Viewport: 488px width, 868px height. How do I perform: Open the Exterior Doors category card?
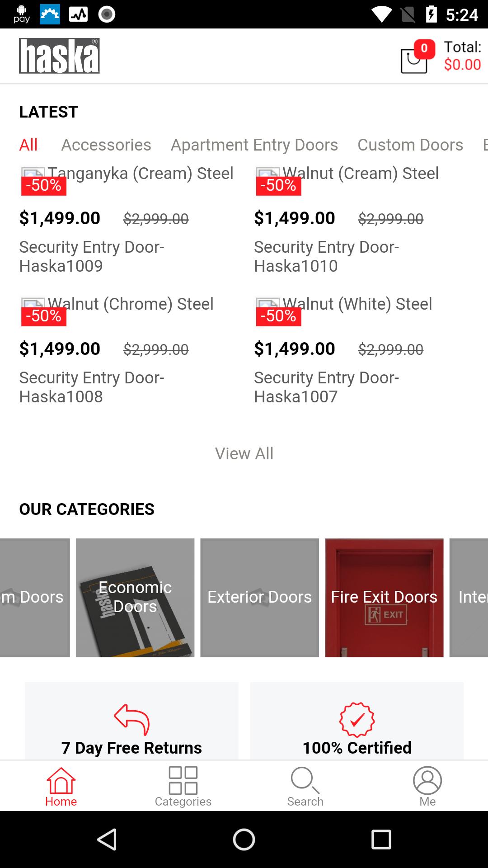pos(259,598)
